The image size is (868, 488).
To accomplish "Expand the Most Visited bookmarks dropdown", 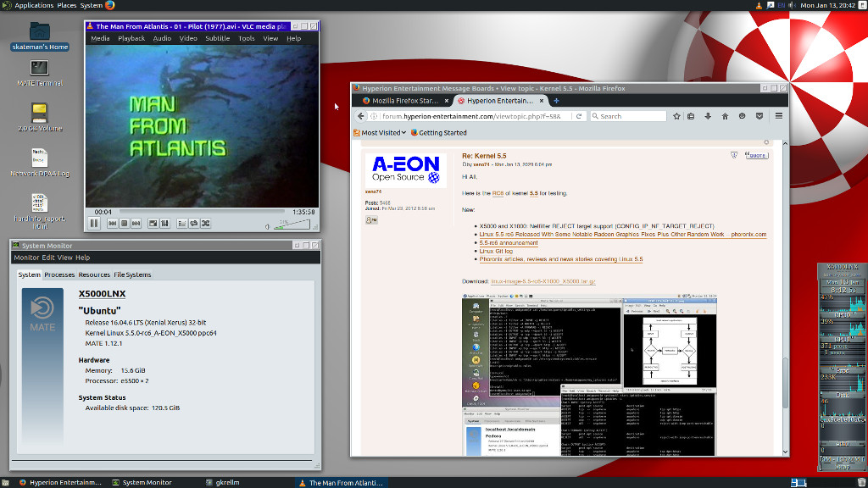I will (x=380, y=133).
